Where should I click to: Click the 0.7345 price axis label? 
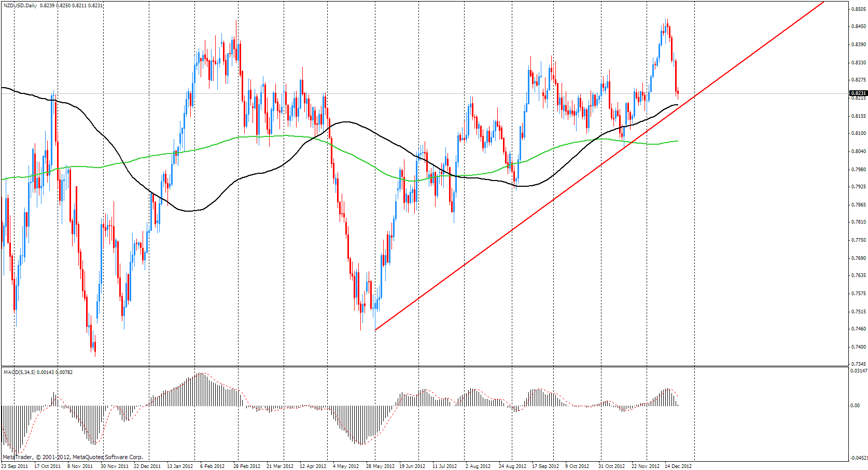tap(859, 364)
